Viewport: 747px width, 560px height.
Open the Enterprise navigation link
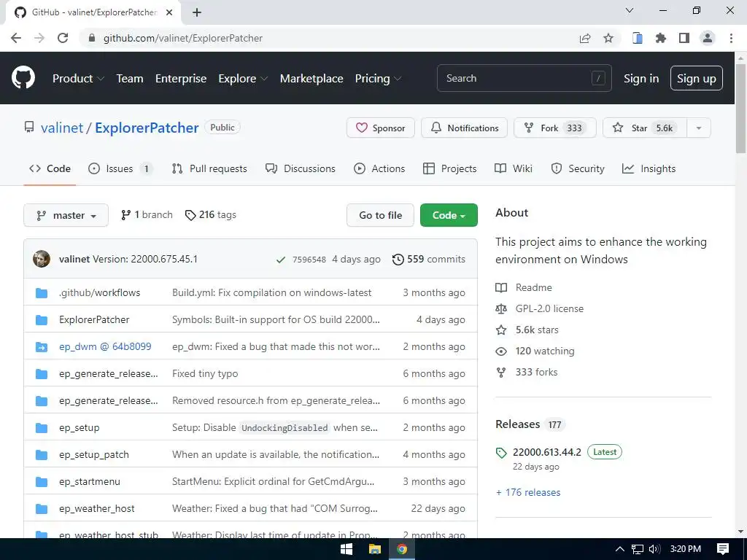tap(181, 79)
